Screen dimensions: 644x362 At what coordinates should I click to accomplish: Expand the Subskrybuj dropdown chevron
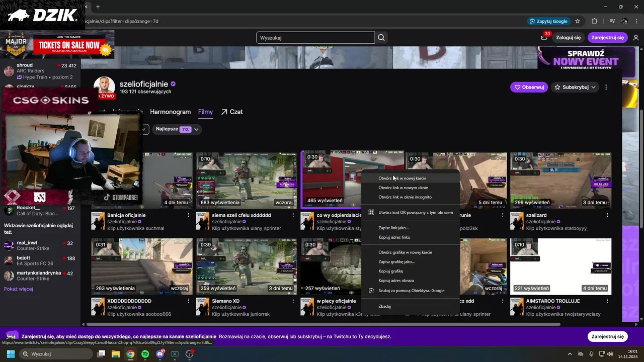coord(594,87)
